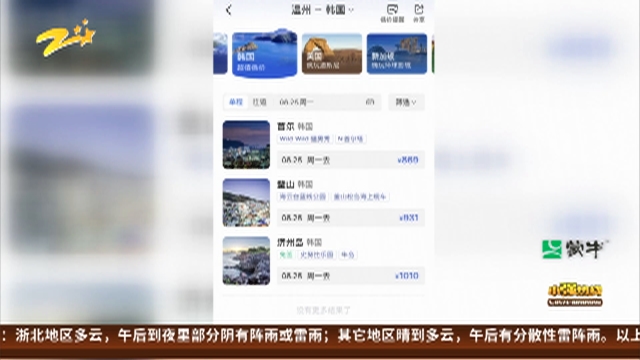The image size is (640, 360).
Task: Open the 筛选 filter dropdown
Action: coord(406,102)
